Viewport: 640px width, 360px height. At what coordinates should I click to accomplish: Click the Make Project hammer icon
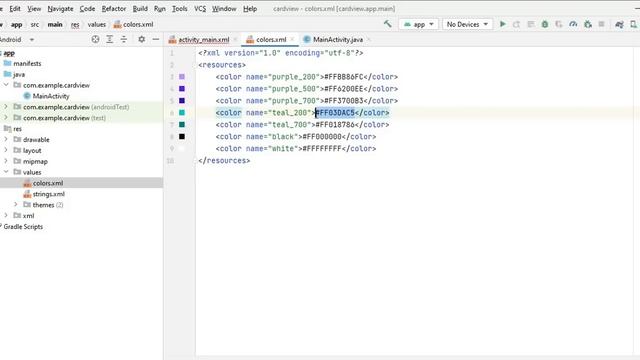tap(387, 24)
